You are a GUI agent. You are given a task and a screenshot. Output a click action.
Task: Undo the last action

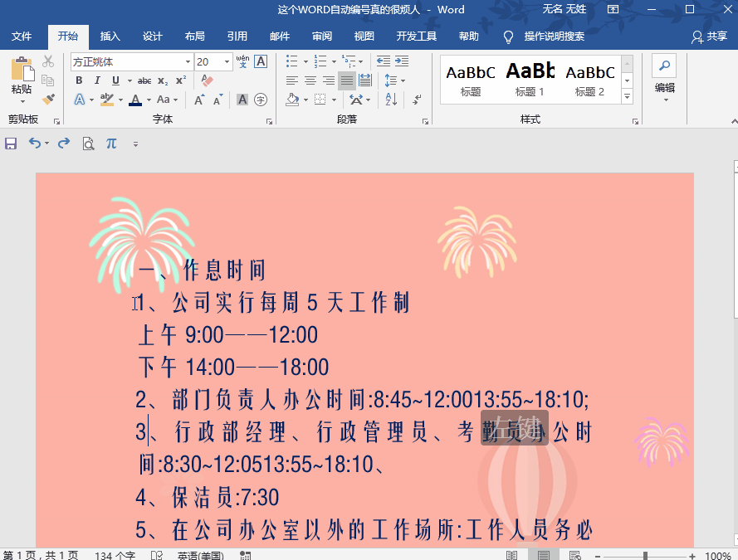pos(36,143)
